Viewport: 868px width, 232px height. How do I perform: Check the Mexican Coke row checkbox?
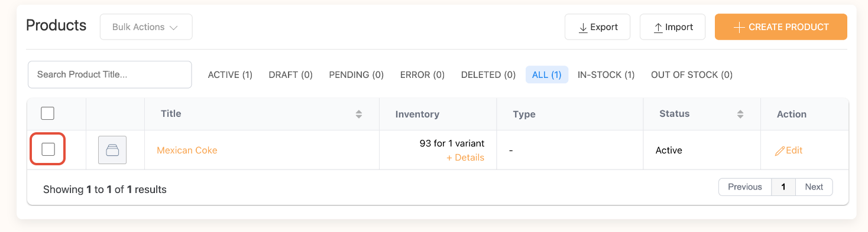coord(48,149)
